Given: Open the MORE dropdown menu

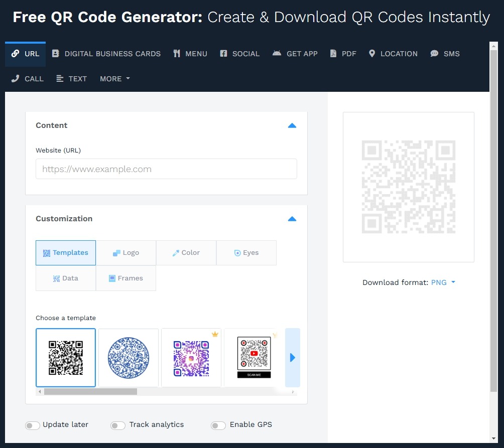Looking at the screenshot, I should [x=114, y=79].
